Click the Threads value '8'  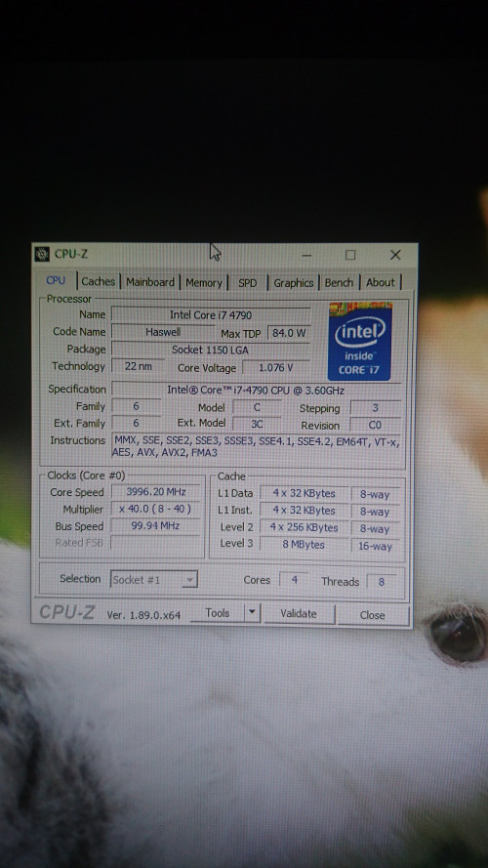tap(382, 582)
